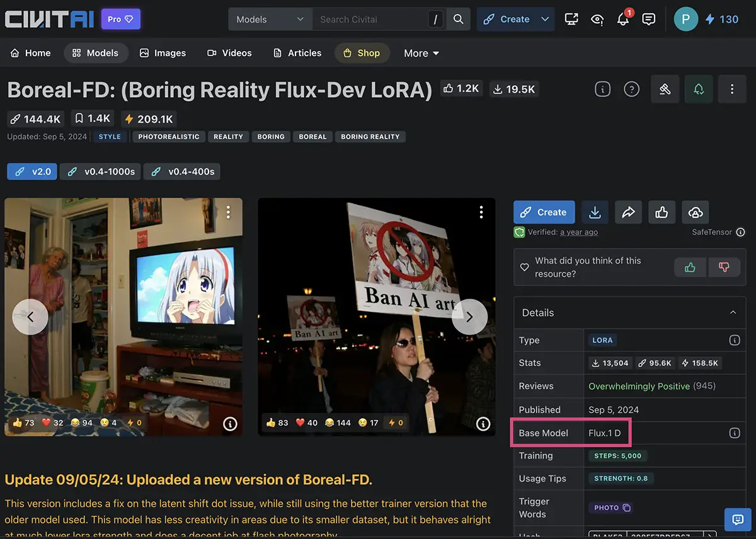Open the notifications bell in header
Image resolution: width=756 pixels, height=539 pixels.
(622, 20)
